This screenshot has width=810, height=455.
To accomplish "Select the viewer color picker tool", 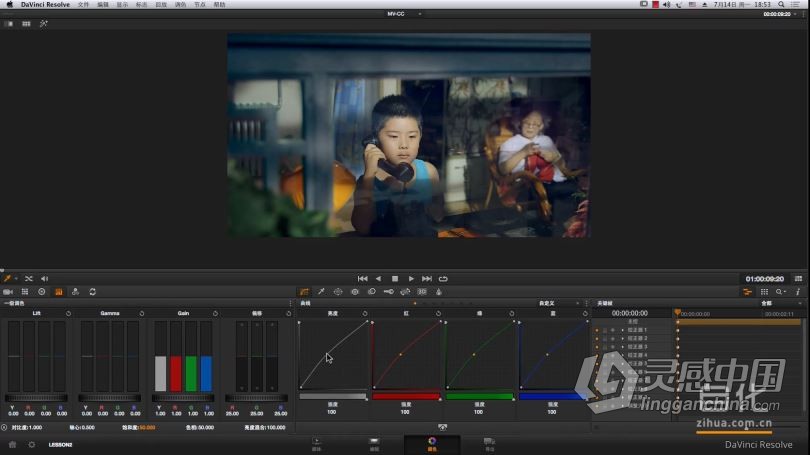I will tap(7, 278).
